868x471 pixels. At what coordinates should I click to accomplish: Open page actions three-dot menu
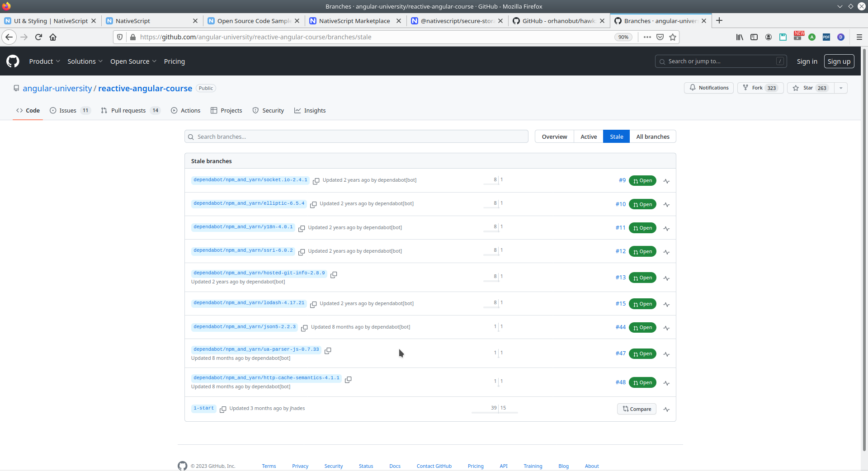click(647, 37)
